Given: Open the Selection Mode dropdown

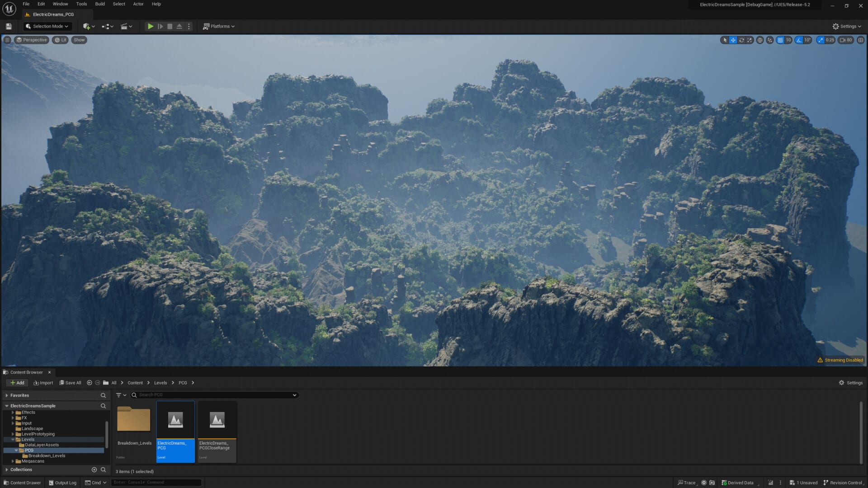Looking at the screenshot, I should pyautogui.click(x=47, y=26).
